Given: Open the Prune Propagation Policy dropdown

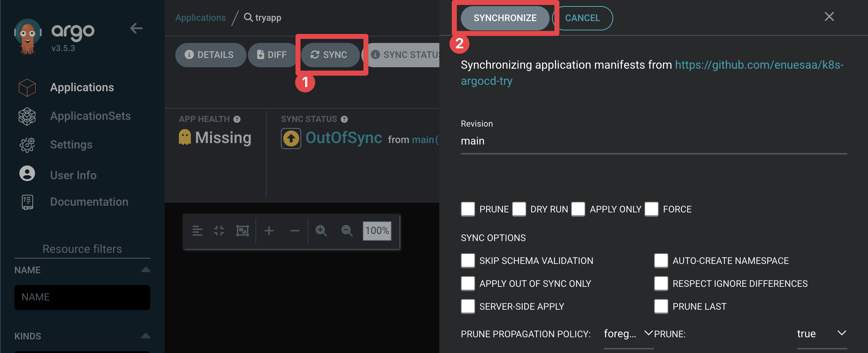Looking at the screenshot, I should click(x=629, y=334).
